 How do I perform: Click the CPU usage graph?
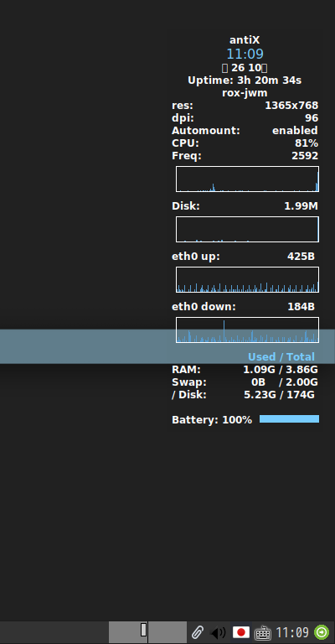tap(247, 179)
